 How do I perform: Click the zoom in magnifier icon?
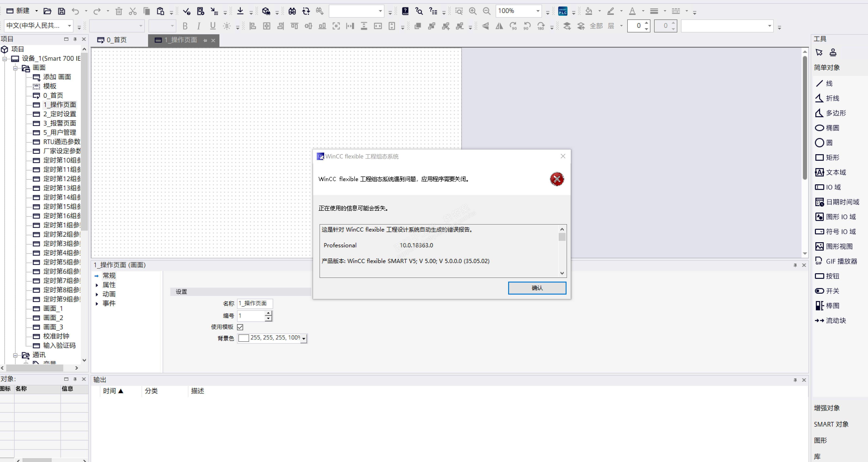(x=473, y=11)
